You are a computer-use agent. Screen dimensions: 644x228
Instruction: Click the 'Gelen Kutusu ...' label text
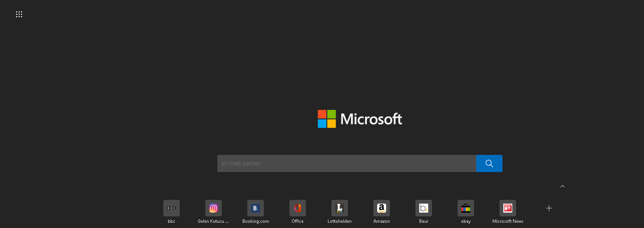[x=213, y=221]
